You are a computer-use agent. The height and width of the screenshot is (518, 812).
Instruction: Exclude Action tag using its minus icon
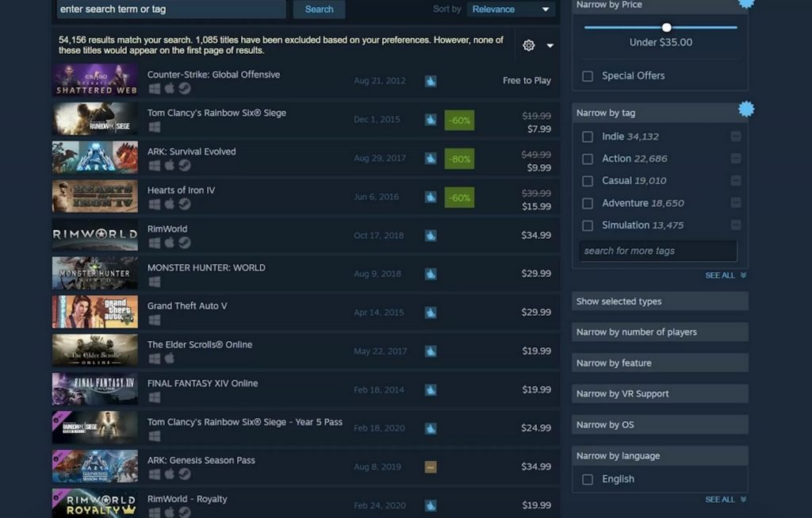pos(735,159)
